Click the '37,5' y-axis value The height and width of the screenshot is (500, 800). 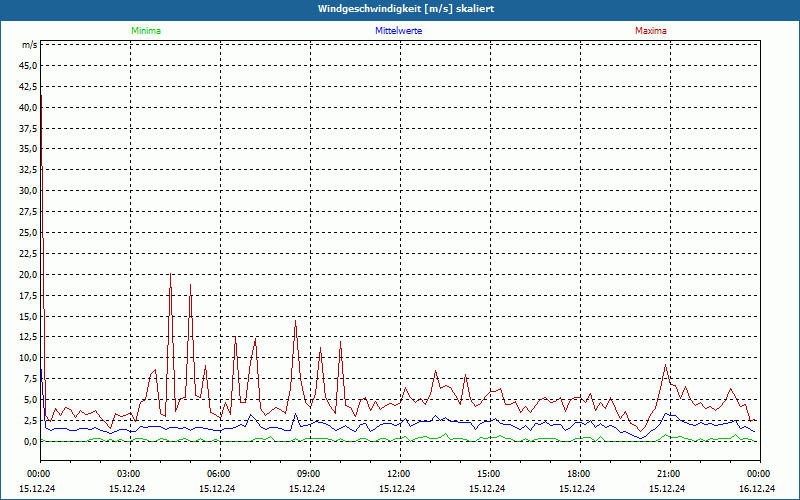pos(28,128)
